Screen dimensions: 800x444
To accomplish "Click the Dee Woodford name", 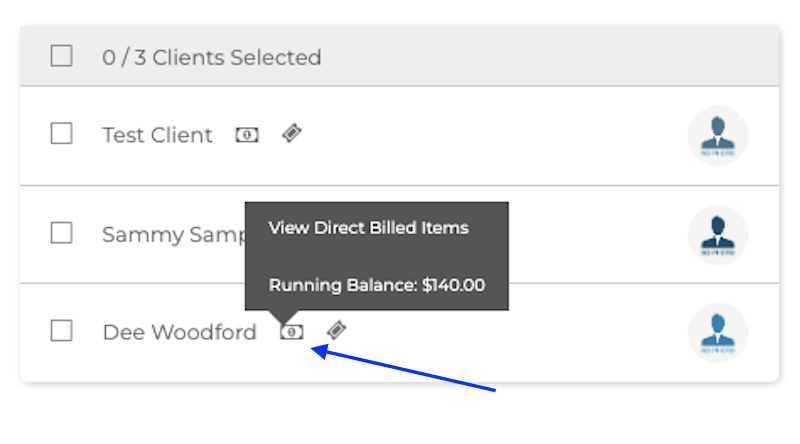I will pyautogui.click(x=179, y=332).
